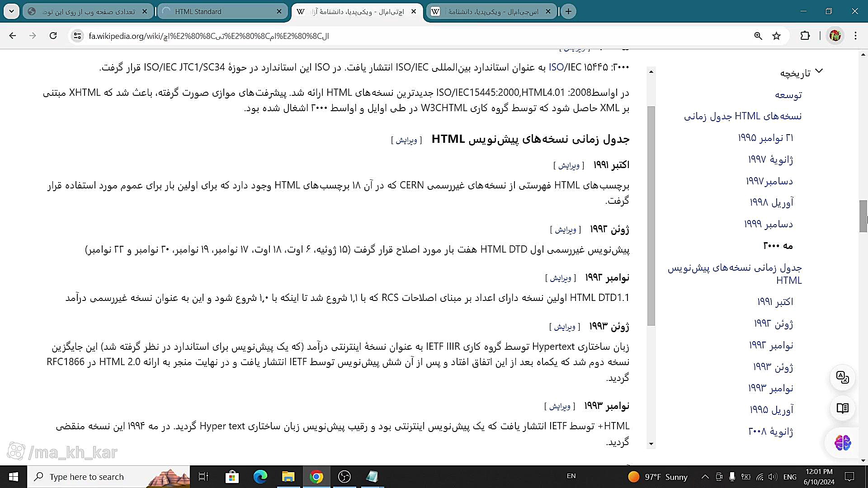868x488 pixels.
Task: Click the address bar URL field
Action: pos(407,36)
